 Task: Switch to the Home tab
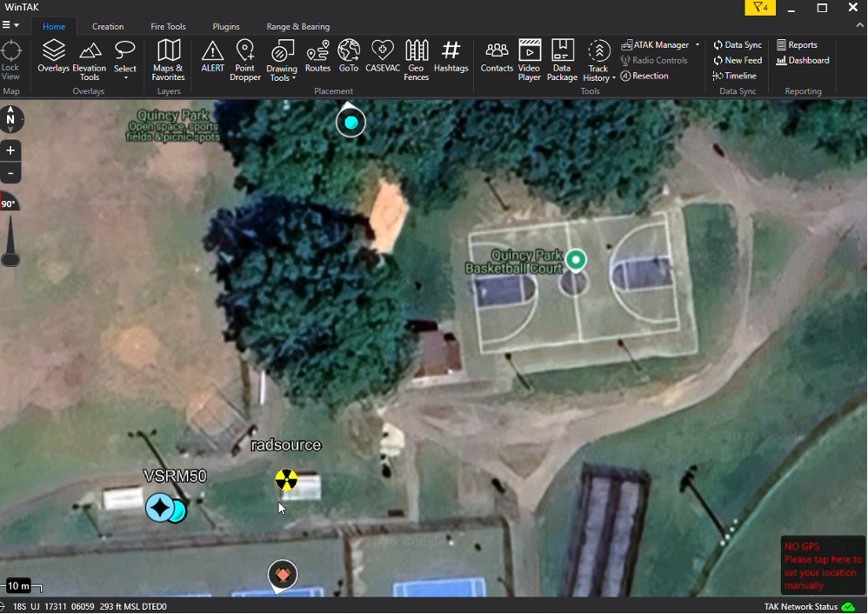coord(54,27)
